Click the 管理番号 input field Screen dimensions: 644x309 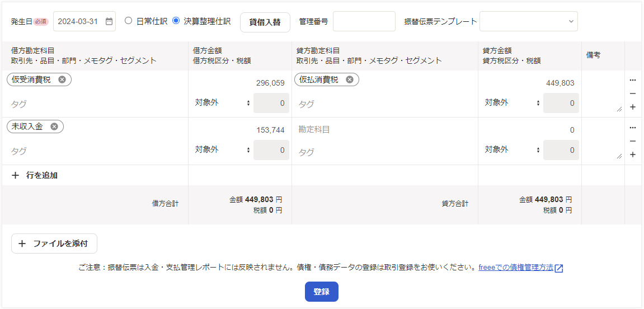coord(364,21)
